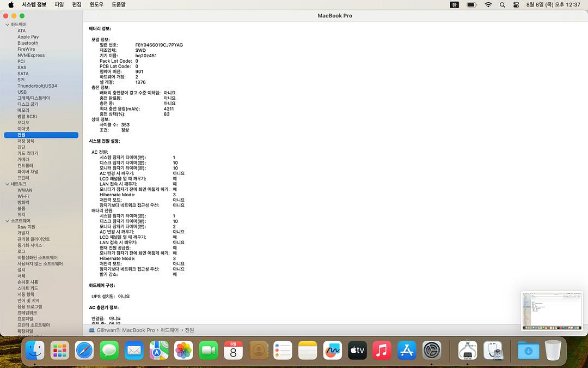Image resolution: width=588 pixels, height=368 pixels.
Task: Open the Downloads folder in the Dock
Action: (528, 351)
